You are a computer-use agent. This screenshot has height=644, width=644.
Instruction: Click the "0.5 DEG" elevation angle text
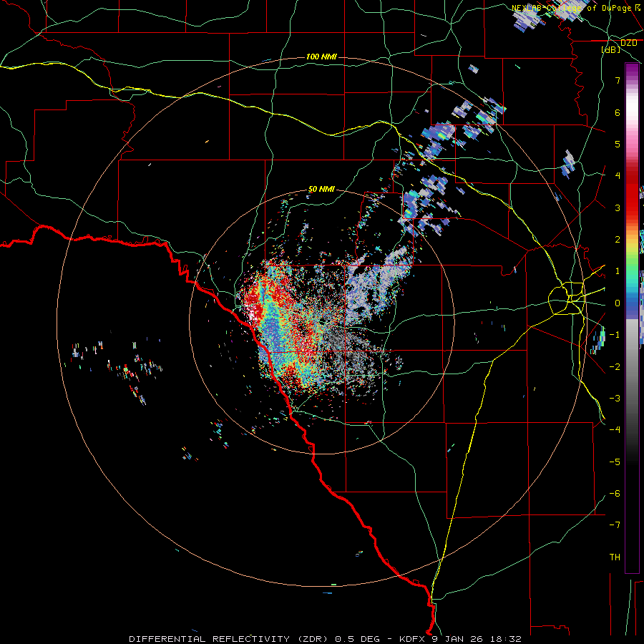click(x=357, y=639)
